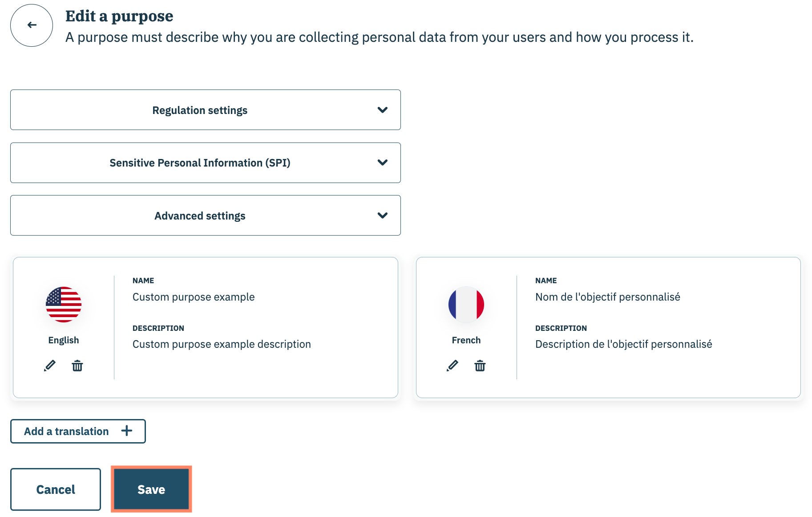This screenshot has height=517, width=812.
Task: Expand the Advanced settings section
Action: [200, 216]
